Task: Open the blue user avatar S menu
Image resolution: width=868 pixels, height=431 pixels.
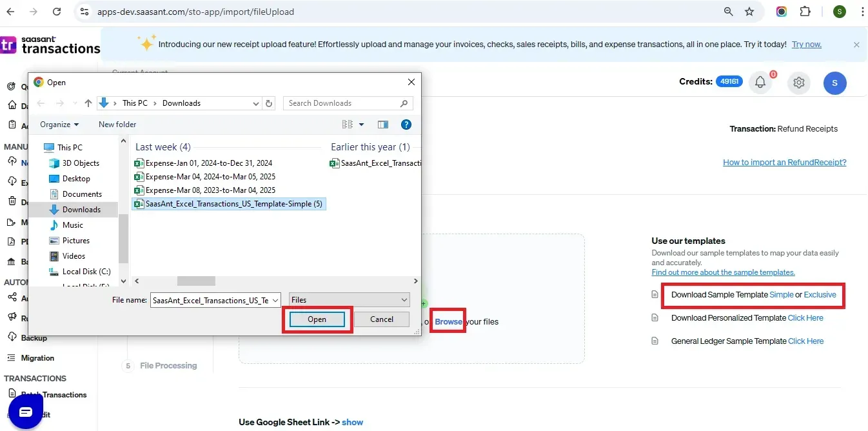Action: 835,83
